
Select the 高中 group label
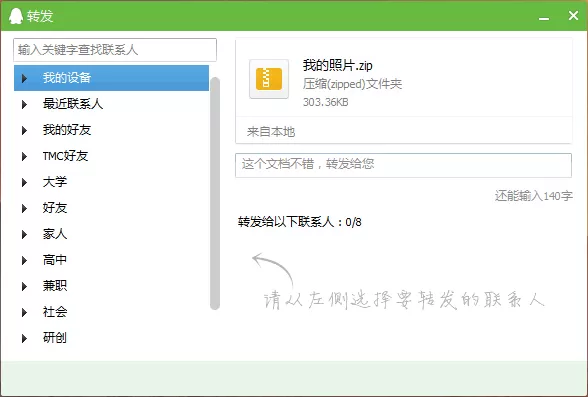click(55, 260)
